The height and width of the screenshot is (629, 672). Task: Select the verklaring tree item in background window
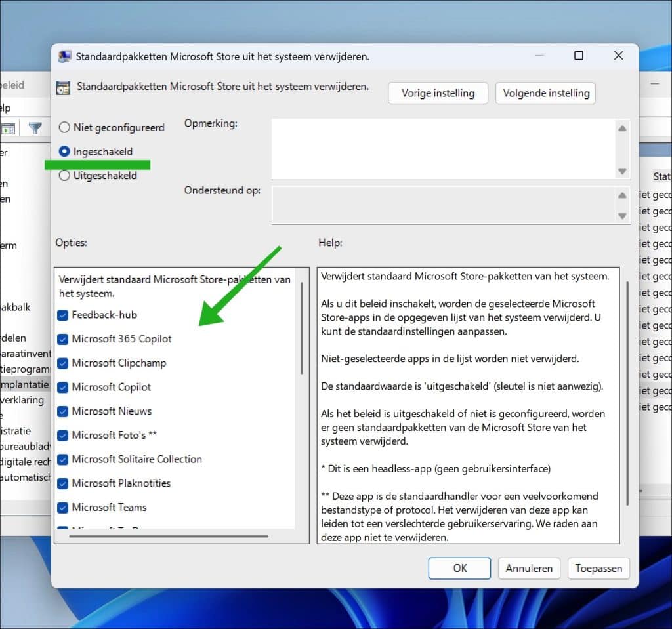click(x=22, y=400)
